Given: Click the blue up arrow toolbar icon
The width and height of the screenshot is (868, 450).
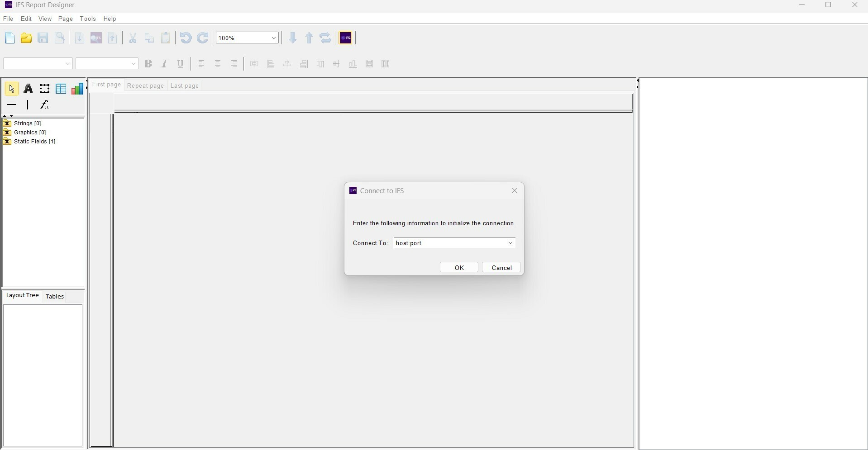Looking at the screenshot, I should (309, 38).
